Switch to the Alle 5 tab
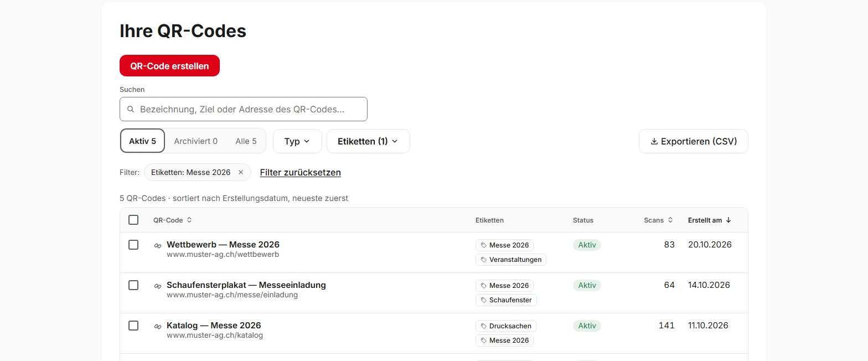The image size is (868, 361). pyautogui.click(x=246, y=141)
